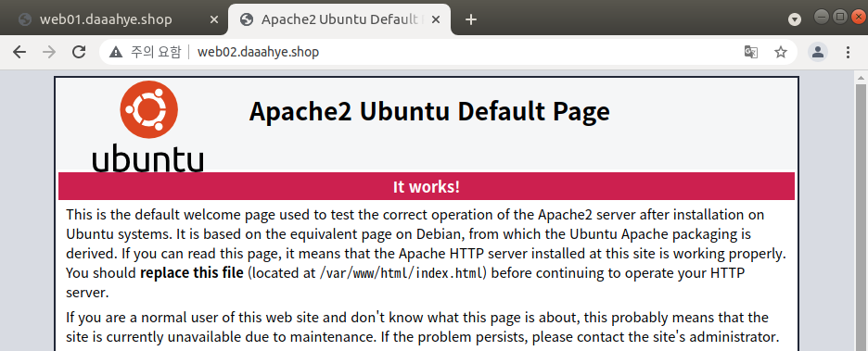
Task: Bookmark this page with the star
Action: [781, 52]
